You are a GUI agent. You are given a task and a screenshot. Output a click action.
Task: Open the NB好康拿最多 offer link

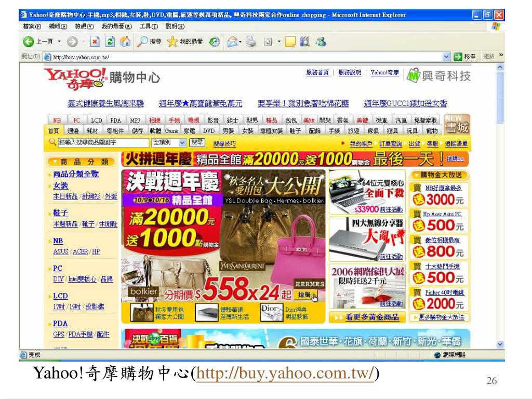pos(443,188)
